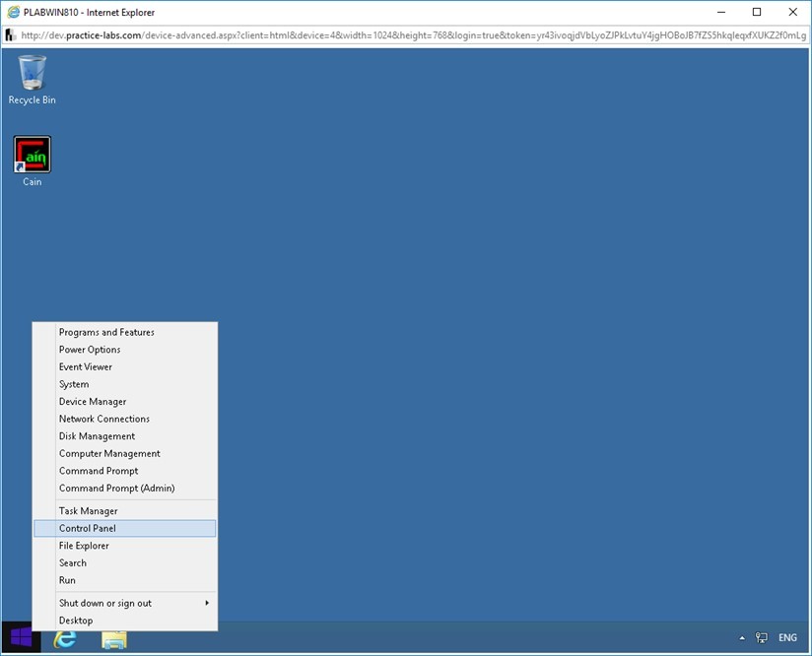Click the page icon beside the address bar
812x656 pixels.
[9, 33]
